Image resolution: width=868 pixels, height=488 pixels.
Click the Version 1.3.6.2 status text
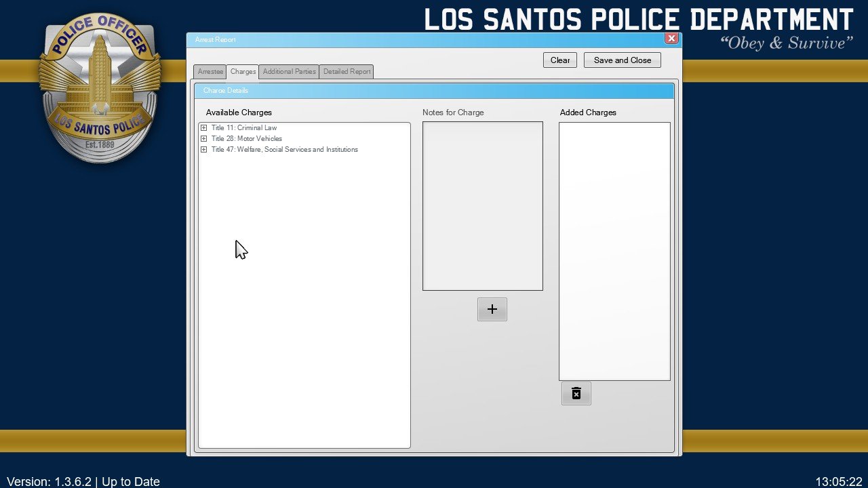point(83,481)
